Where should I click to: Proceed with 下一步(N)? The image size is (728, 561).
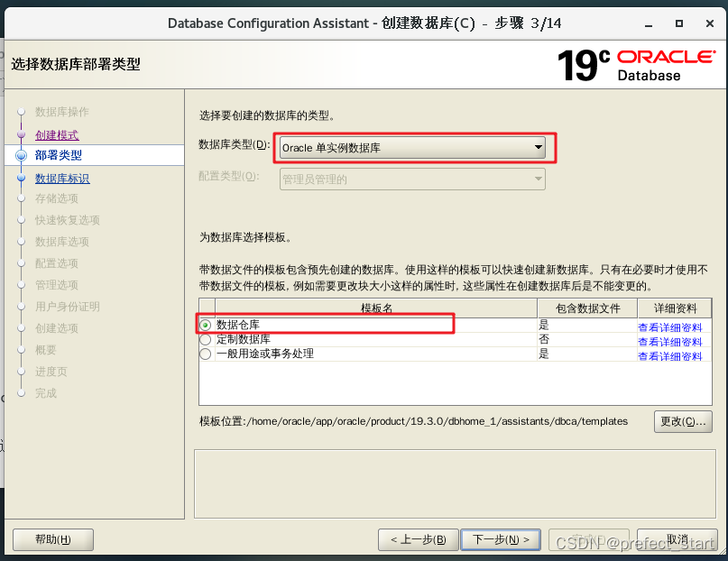[x=501, y=539]
